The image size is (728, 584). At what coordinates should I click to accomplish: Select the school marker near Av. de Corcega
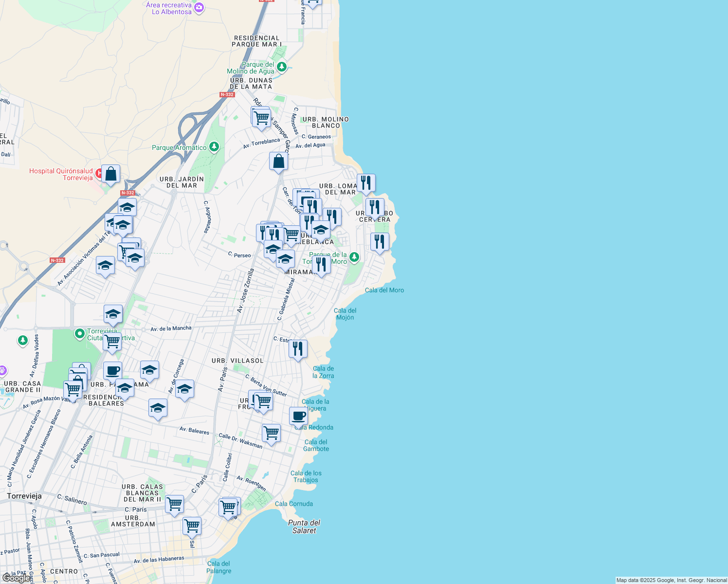coord(184,388)
